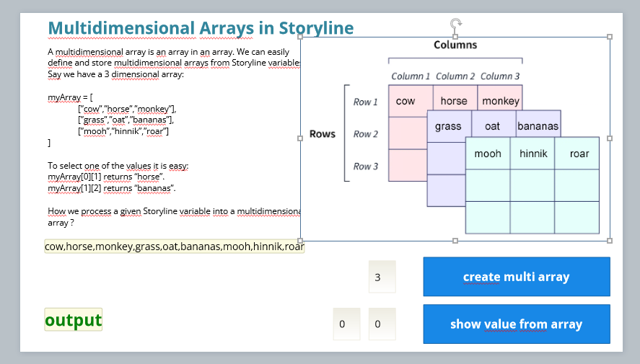Click the bottom-left resize handle of the image

[301, 240]
